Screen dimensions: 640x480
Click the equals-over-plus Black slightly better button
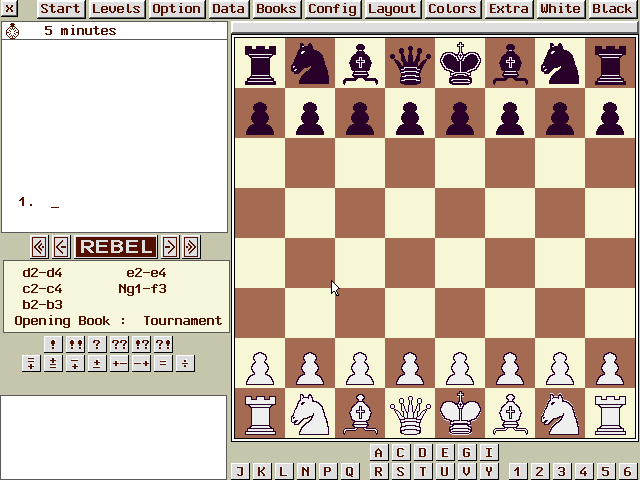(31, 363)
